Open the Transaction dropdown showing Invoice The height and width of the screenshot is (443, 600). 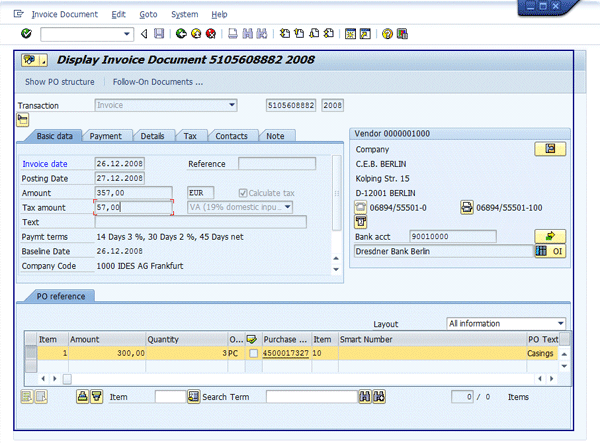click(233, 104)
